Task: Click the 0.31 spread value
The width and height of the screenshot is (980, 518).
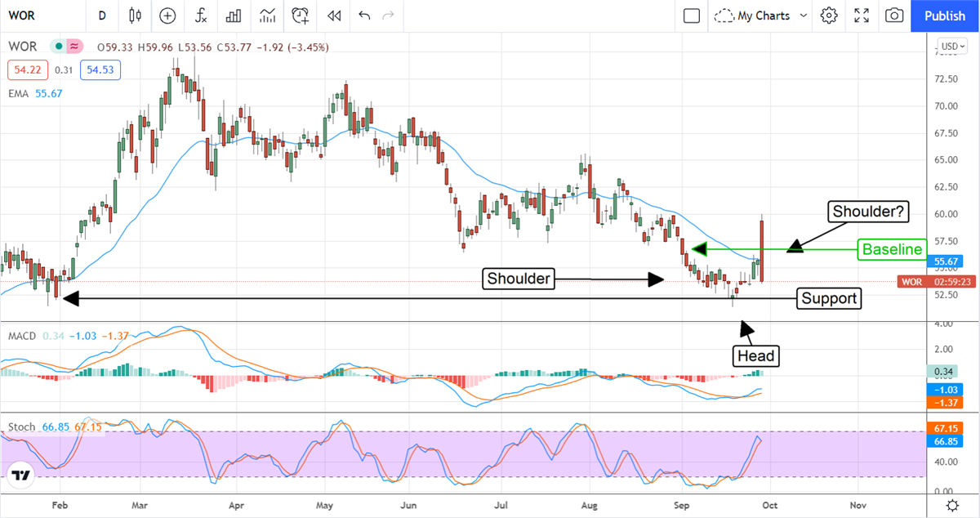Action: click(63, 70)
